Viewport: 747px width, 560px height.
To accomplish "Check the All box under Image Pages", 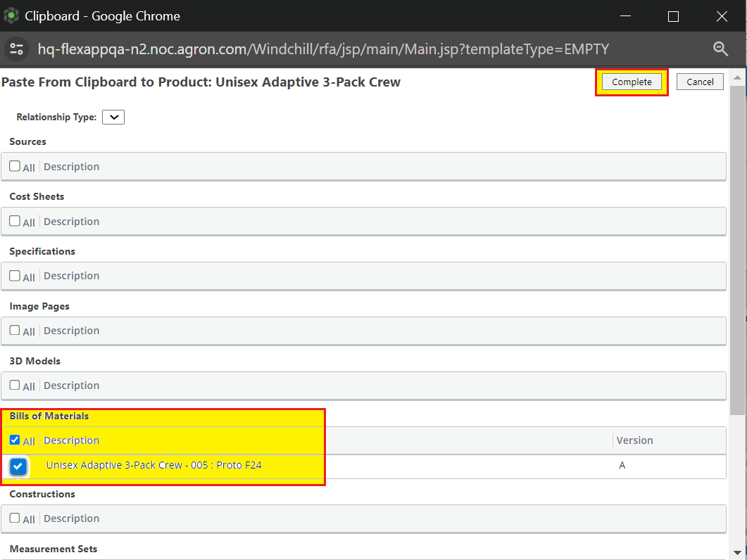I will [x=15, y=331].
